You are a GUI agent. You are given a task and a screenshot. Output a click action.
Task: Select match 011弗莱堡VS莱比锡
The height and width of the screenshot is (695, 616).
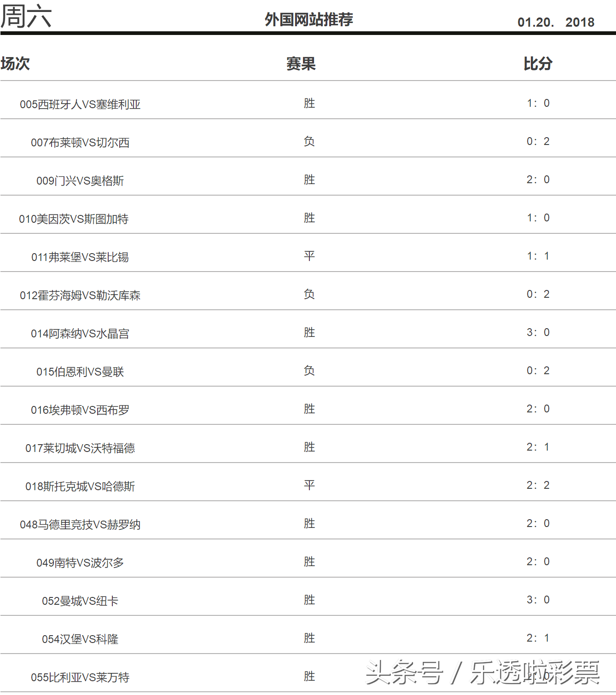80,257
